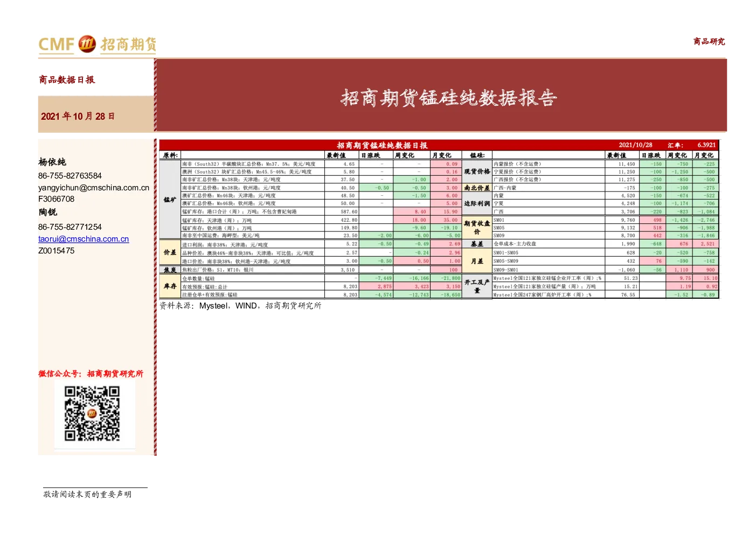This screenshot has height=535, width=756.
Task: Click the monthly change value -21,800
Action: pos(450,278)
